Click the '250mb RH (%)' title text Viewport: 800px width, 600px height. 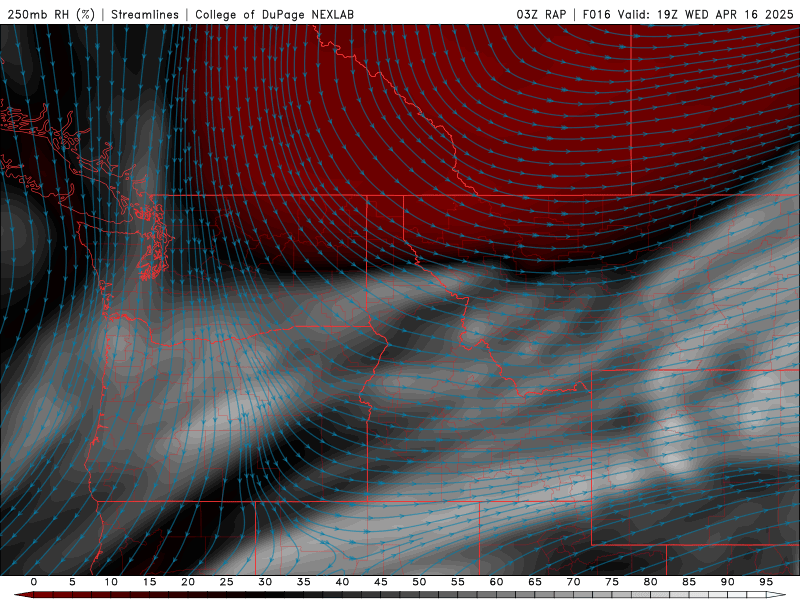51,14
